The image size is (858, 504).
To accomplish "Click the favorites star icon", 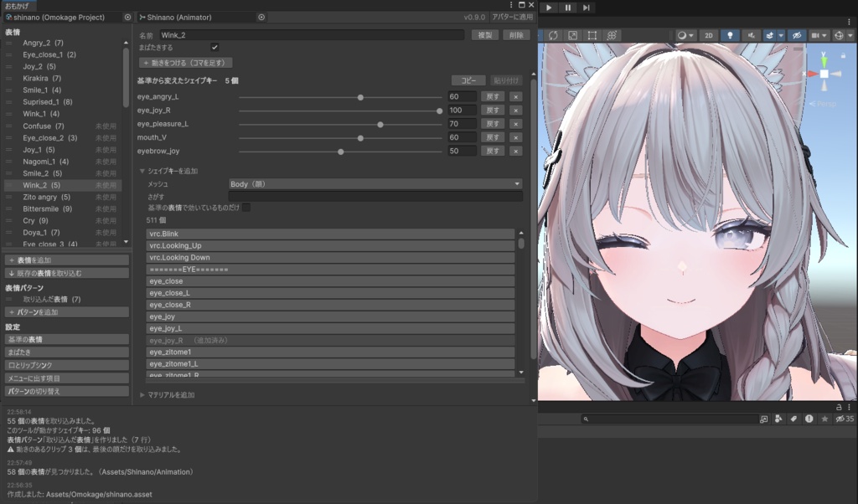I will [x=824, y=419].
